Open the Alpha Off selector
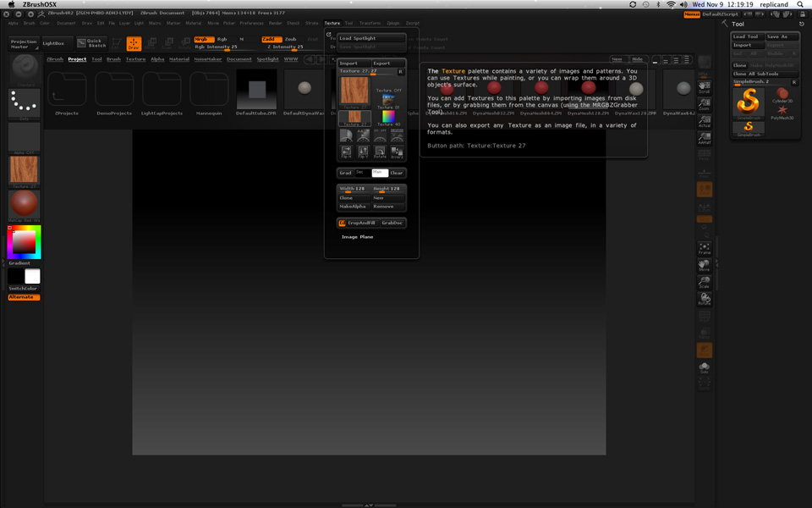This screenshot has height=508, width=812. click(x=25, y=138)
